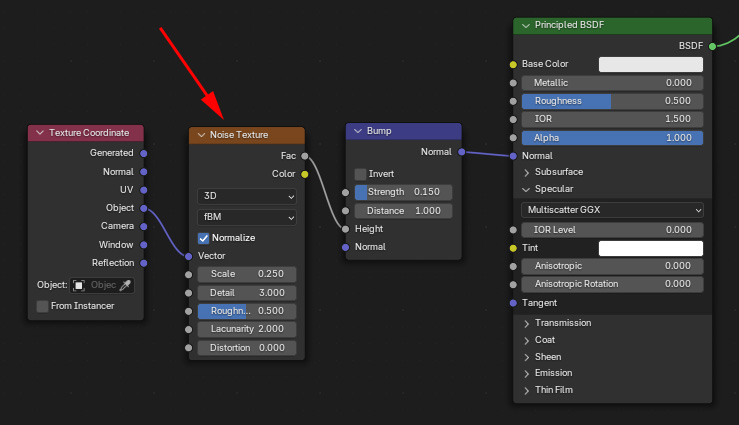Screen dimensions: 739x425
Task: Click the Base Color swatch
Action: 651,65
